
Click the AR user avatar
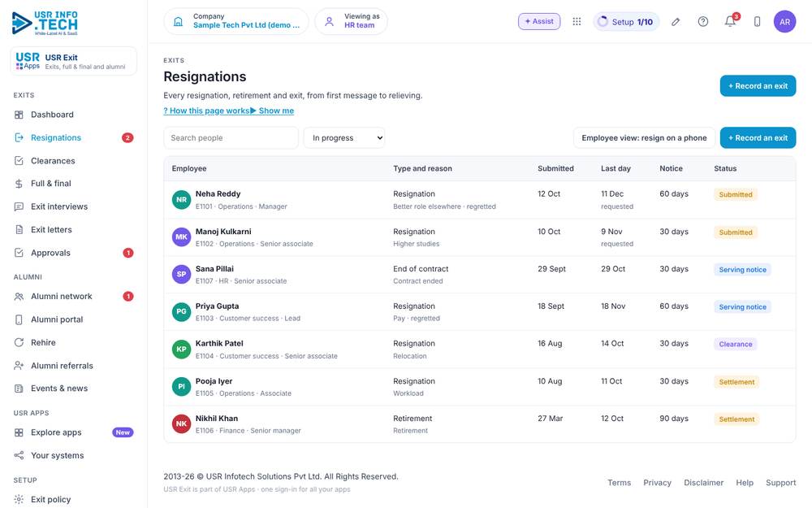point(784,22)
